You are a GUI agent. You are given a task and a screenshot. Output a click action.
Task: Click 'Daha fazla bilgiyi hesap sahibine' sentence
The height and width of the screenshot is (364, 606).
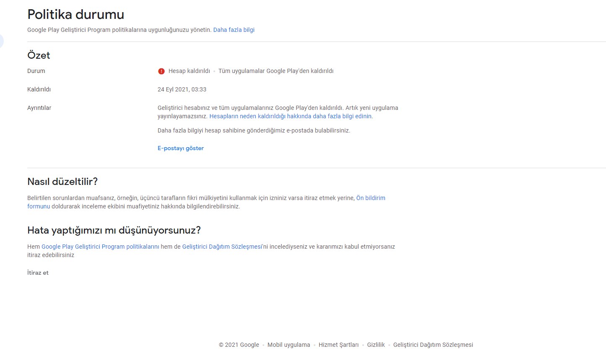(254, 130)
